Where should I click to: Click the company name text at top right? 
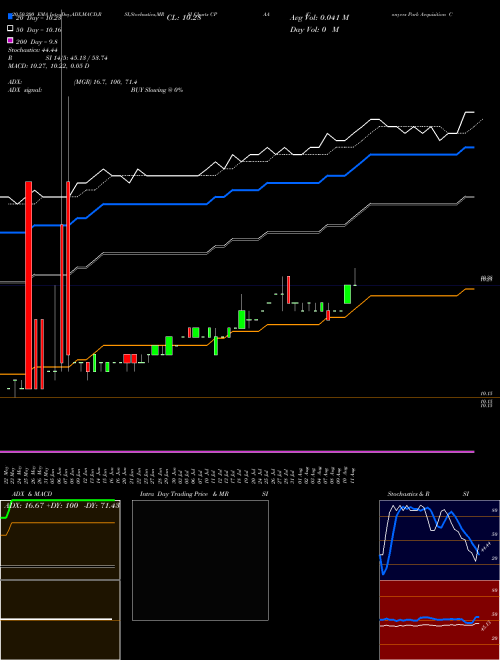pos(422,14)
